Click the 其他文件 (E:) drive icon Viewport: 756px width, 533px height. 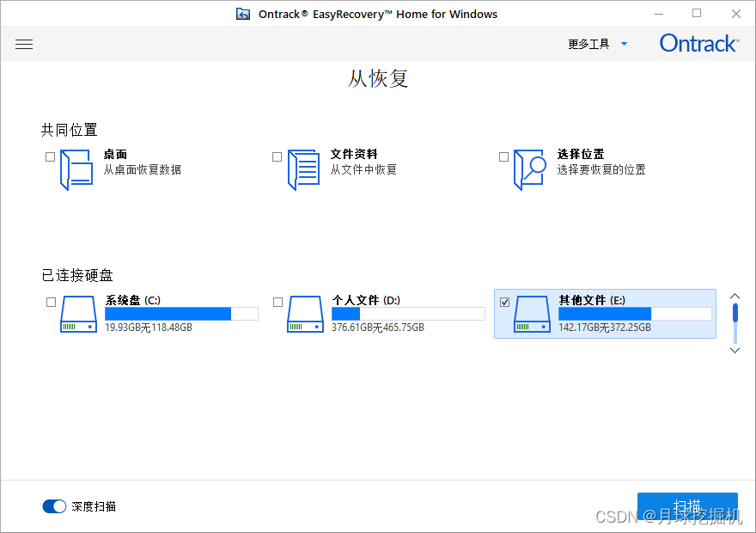click(x=533, y=314)
